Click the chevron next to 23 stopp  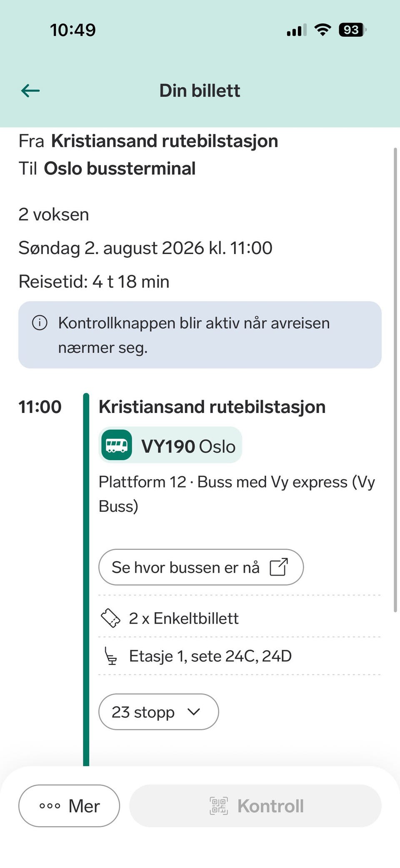click(x=194, y=712)
